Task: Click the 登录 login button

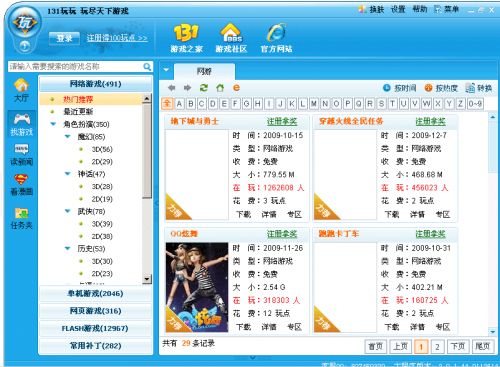Action: (64, 38)
